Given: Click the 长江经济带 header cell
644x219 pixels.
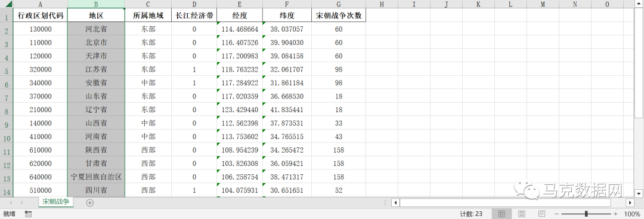Looking at the screenshot, I should [x=194, y=16].
